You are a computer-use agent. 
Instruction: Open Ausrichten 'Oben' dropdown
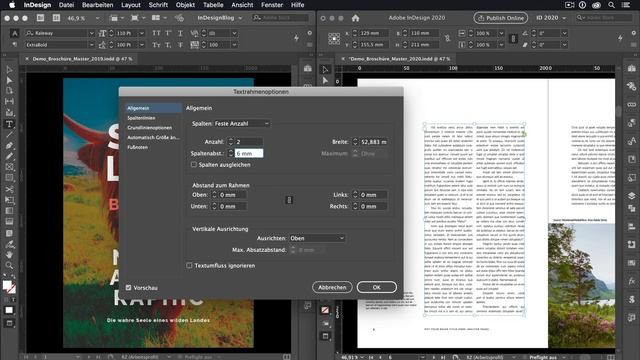pyautogui.click(x=317, y=238)
